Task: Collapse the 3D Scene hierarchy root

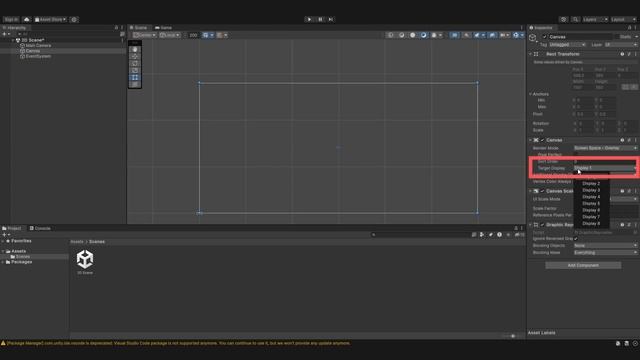Action: (13, 40)
